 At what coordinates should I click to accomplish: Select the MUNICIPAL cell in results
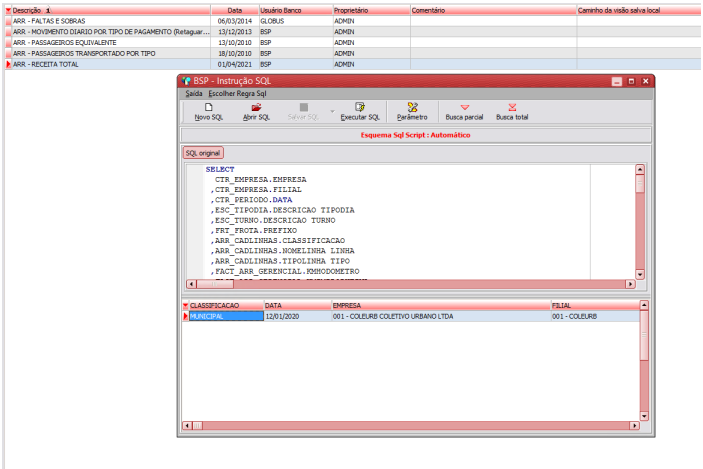pyautogui.click(x=226, y=317)
